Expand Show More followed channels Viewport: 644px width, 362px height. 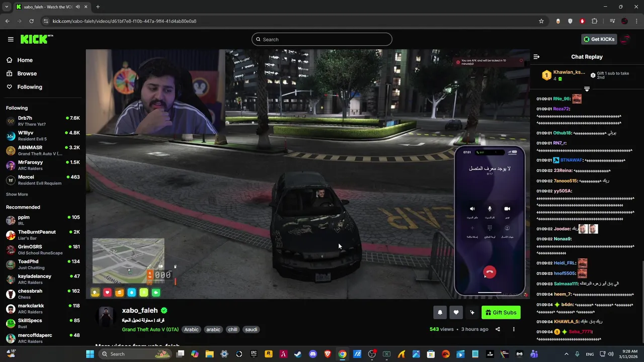click(x=17, y=194)
